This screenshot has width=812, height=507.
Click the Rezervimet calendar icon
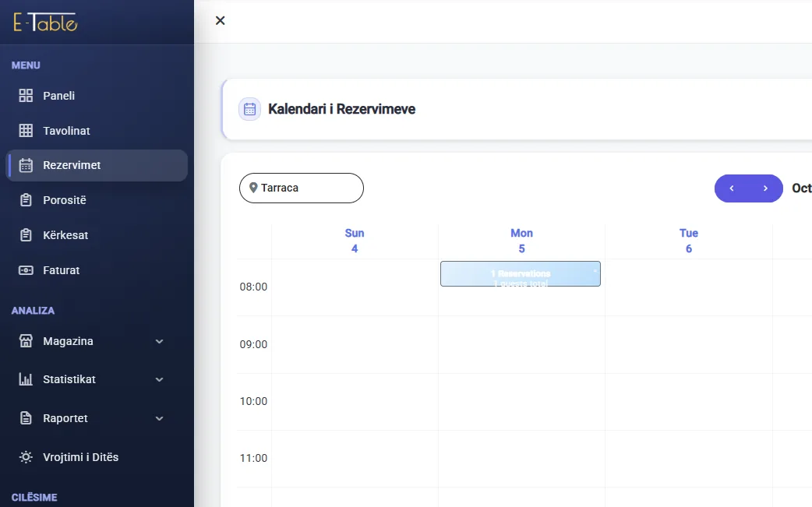26,165
